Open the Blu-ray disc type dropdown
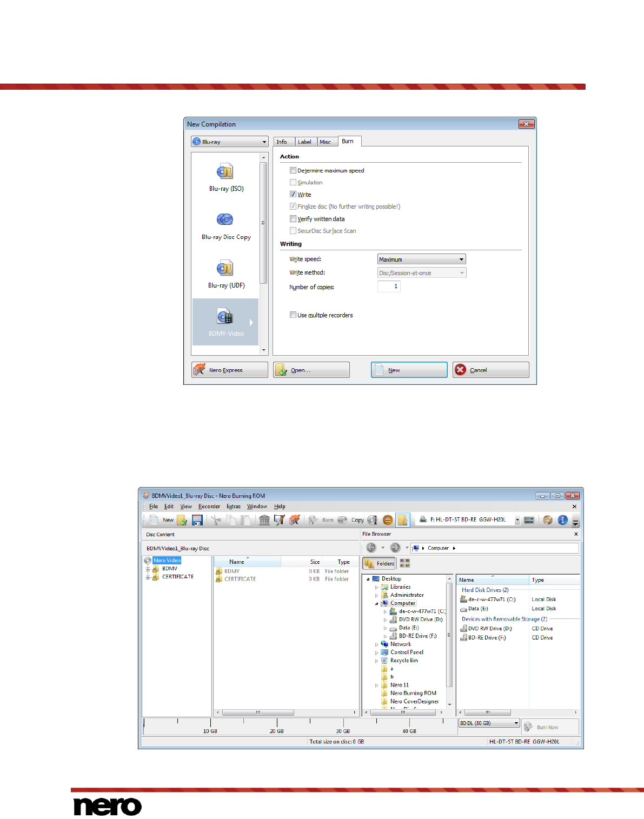The height and width of the screenshot is (819, 644). pos(229,142)
